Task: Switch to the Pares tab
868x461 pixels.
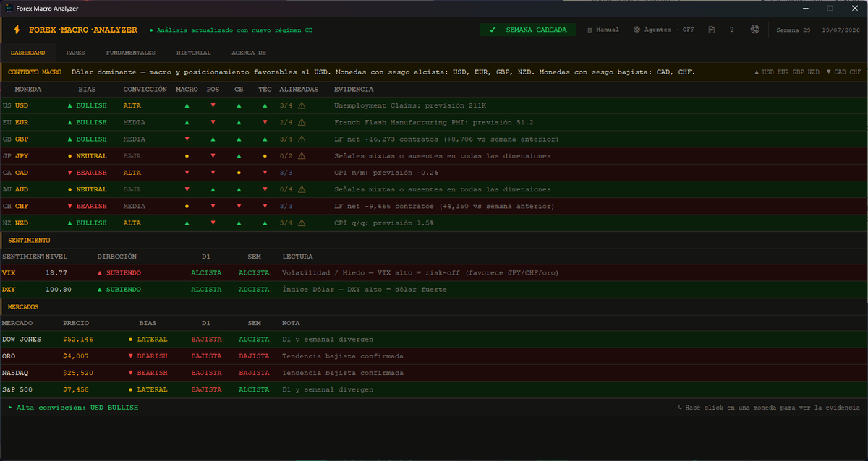Action: click(75, 53)
